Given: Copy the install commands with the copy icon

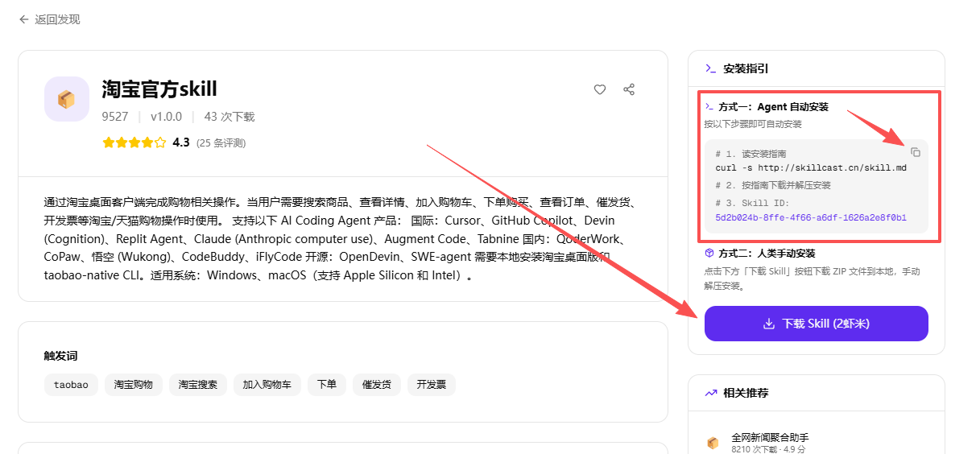Looking at the screenshot, I should click(x=915, y=152).
